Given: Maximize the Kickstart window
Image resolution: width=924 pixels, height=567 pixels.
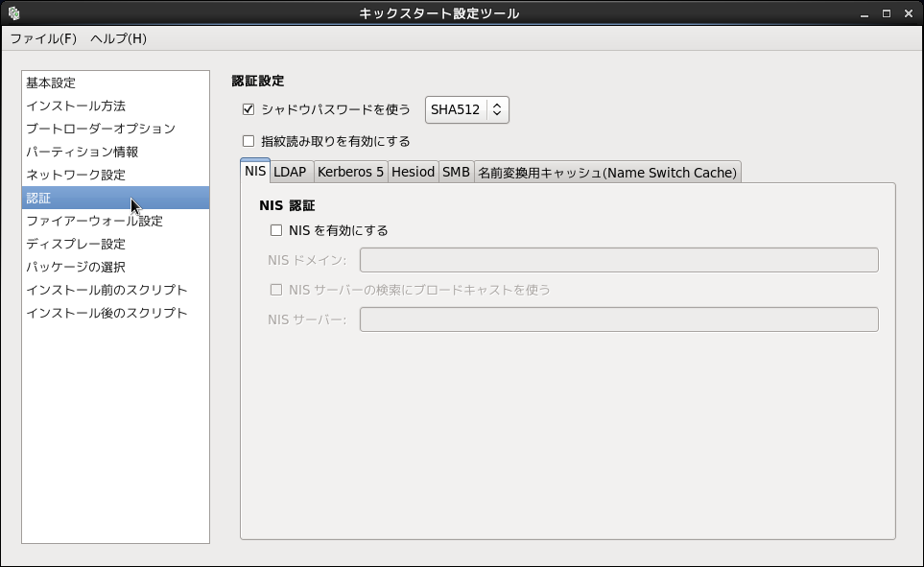Looking at the screenshot, I should 887,13.
